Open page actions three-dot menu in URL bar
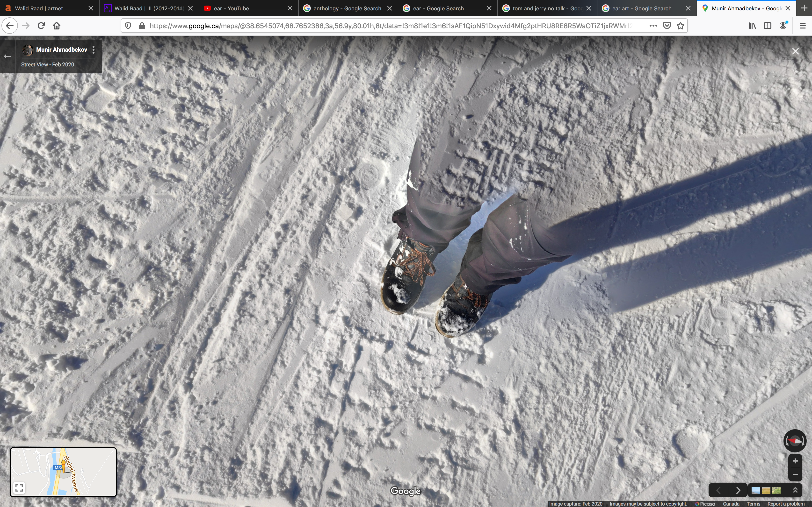 (653, 26)
